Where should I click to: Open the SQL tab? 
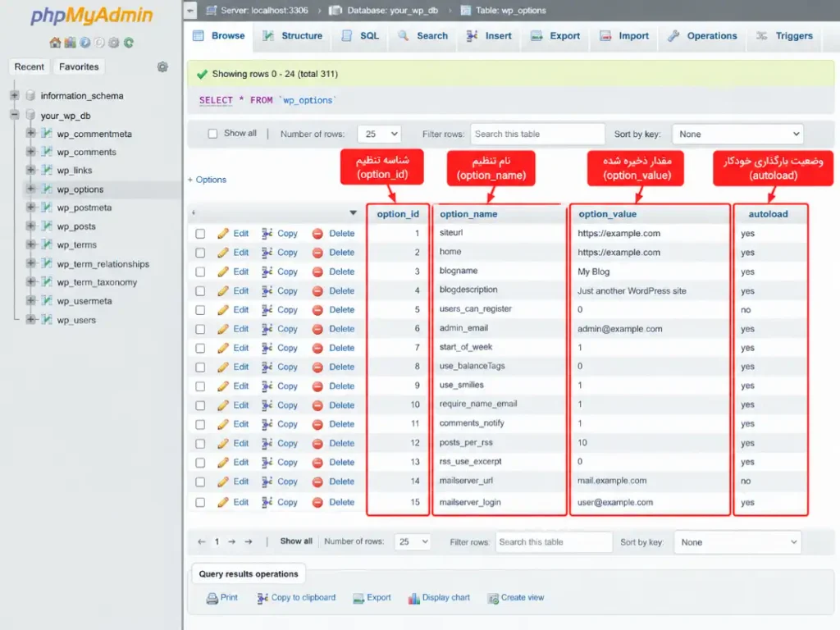[360, 36]
